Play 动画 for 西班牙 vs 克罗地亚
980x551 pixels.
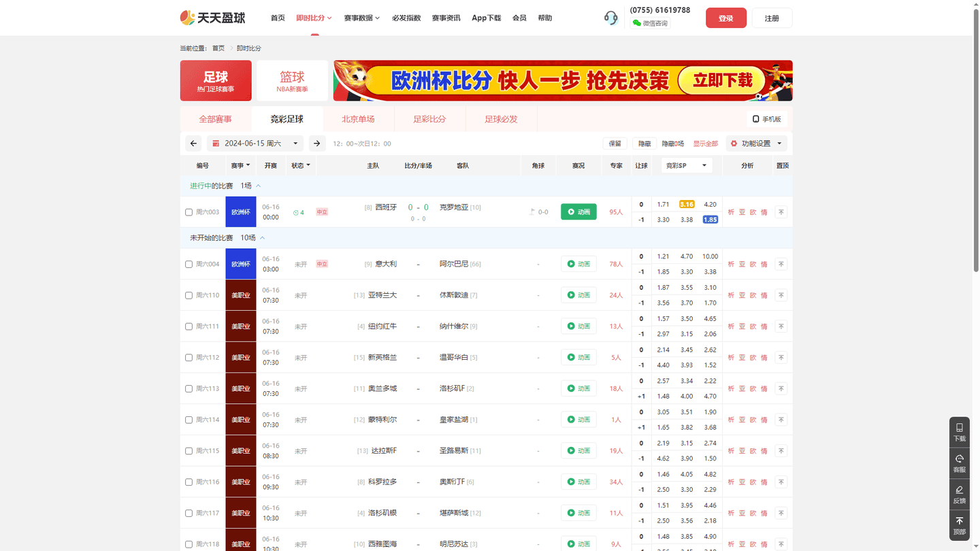tap(578, 212)
